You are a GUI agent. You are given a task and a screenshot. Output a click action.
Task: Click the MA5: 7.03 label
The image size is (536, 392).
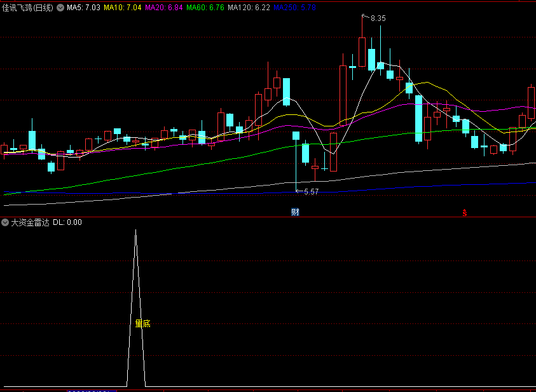pyautogui.click(x=83, y=8)
